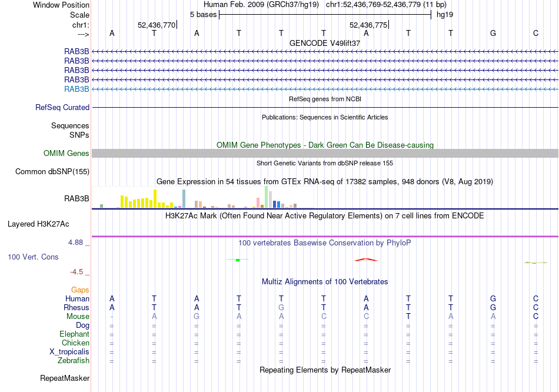Click the strand direction arrow label
The width and height of the screenshot is (559, 392).
(83, 34)
